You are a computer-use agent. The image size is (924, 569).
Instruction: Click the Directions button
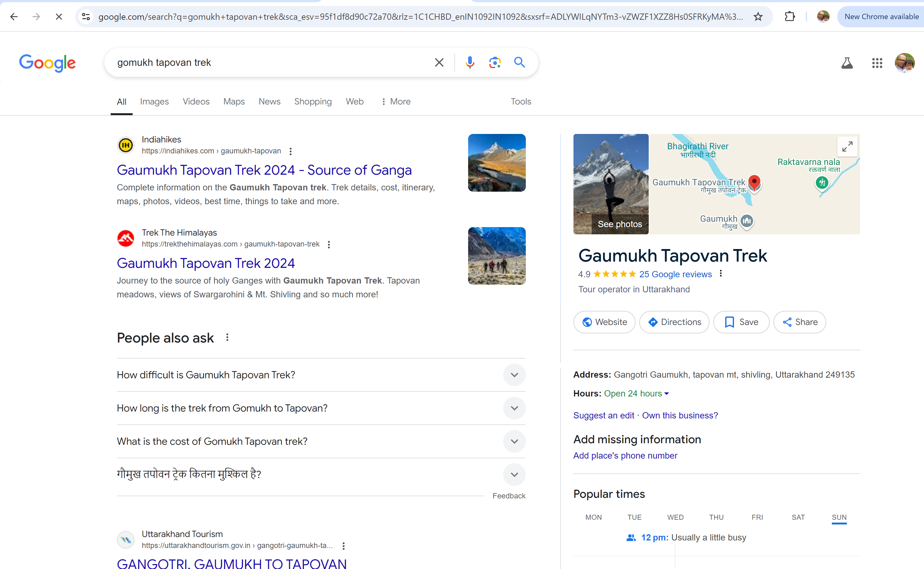coord(674,322)
